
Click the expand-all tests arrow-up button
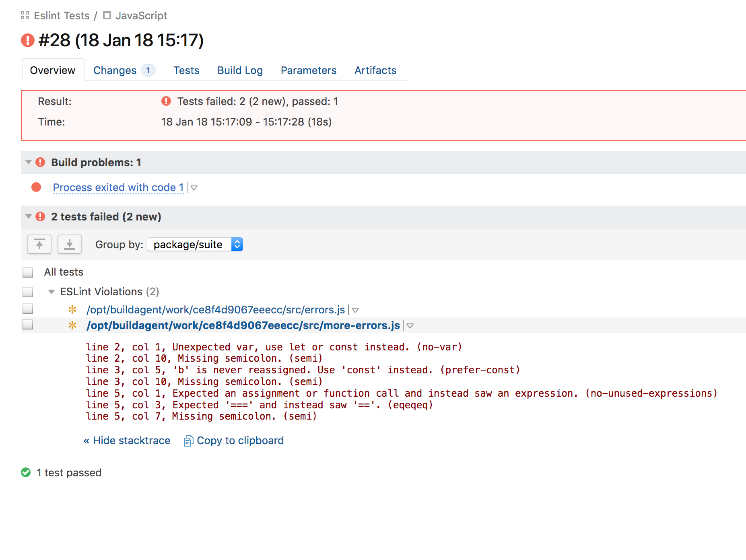(39, 244)
